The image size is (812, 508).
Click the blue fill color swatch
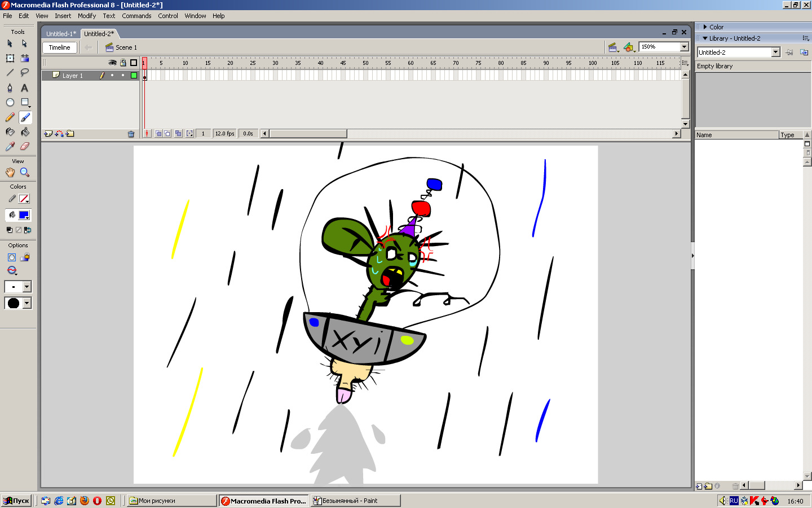click(x=24, y=215)
